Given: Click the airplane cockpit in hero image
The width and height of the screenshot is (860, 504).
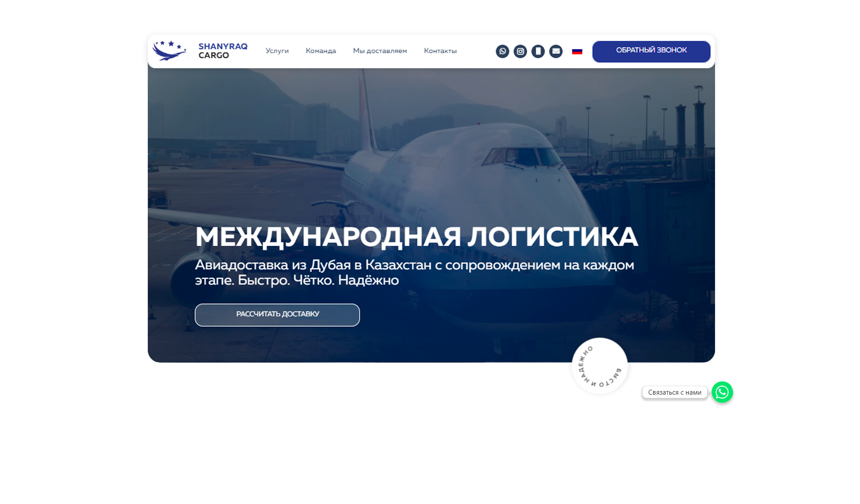Looking at the screenshot, I should [522, 157].
